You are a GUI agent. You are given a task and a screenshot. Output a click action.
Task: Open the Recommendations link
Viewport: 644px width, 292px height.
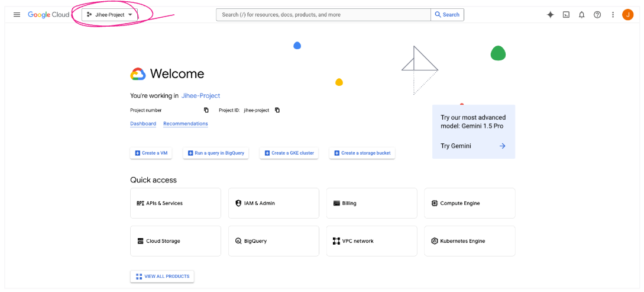pos(186,124)
